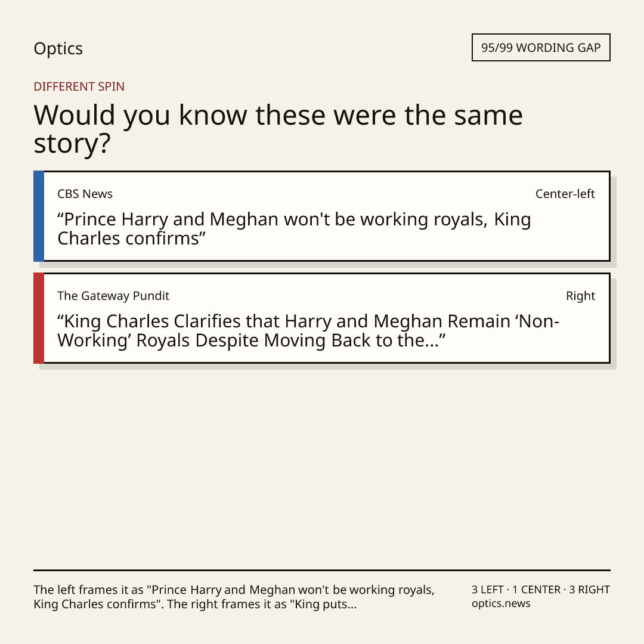644x644 pixels.
Task: Click the 95/99 WORDING GAP badge
Action: pos(541,48)
